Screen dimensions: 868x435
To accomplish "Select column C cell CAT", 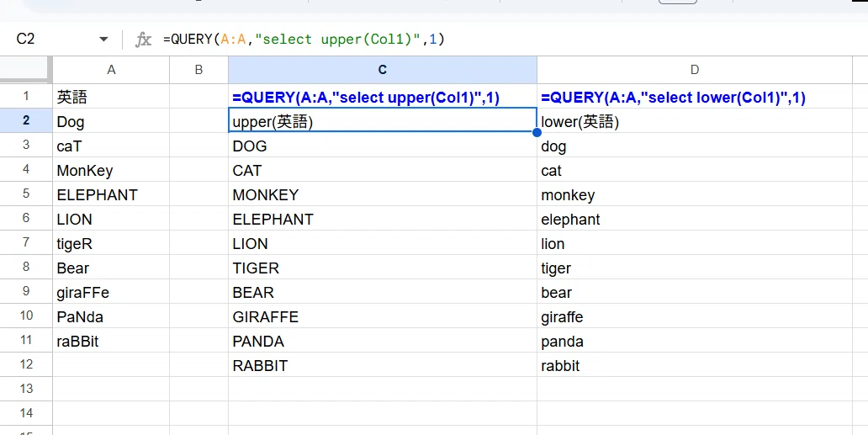I will pyautogui.click(x=383, y=170).
